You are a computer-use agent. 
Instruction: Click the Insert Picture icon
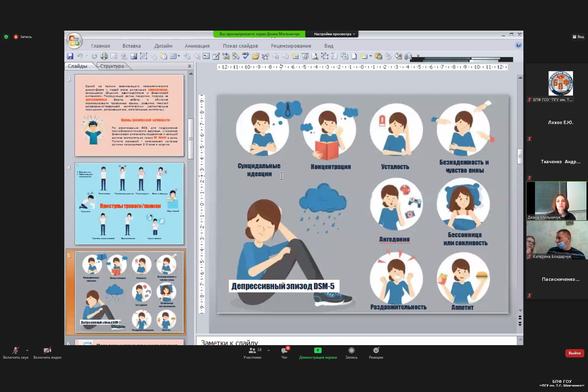click(134, 56)
